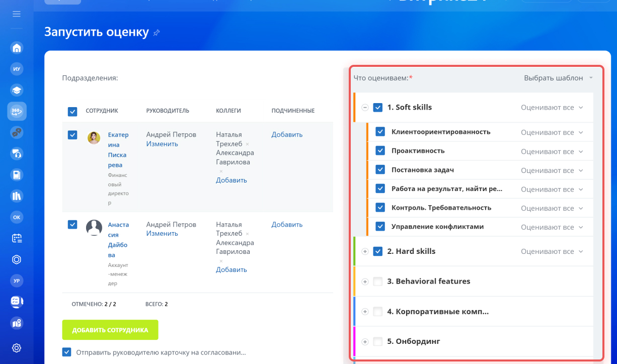Toggle Отправить руководителю карточку checkbox
617x364 pixels.
[66, 352]
